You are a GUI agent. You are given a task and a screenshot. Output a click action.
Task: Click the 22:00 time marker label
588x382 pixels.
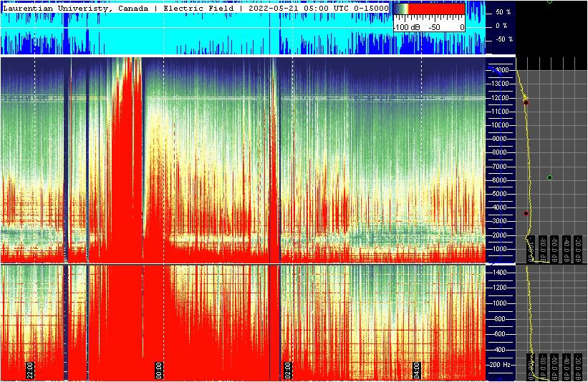30,369
